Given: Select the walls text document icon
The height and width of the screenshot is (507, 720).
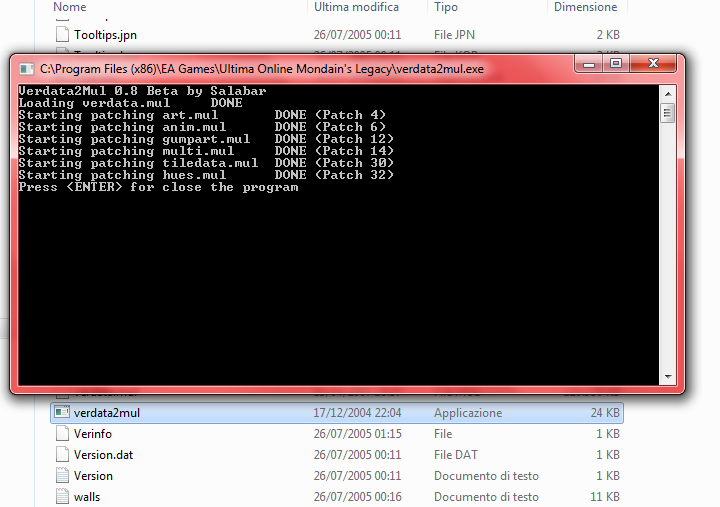Looking at the screenshot, I should (x=62, y=497).
